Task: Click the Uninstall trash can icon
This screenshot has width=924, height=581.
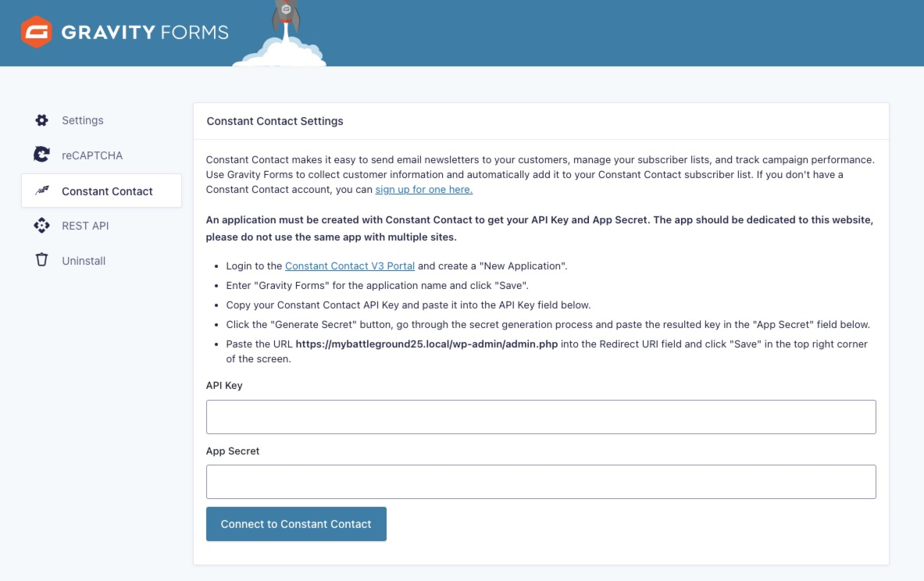Action: click(x=41, y=260)
